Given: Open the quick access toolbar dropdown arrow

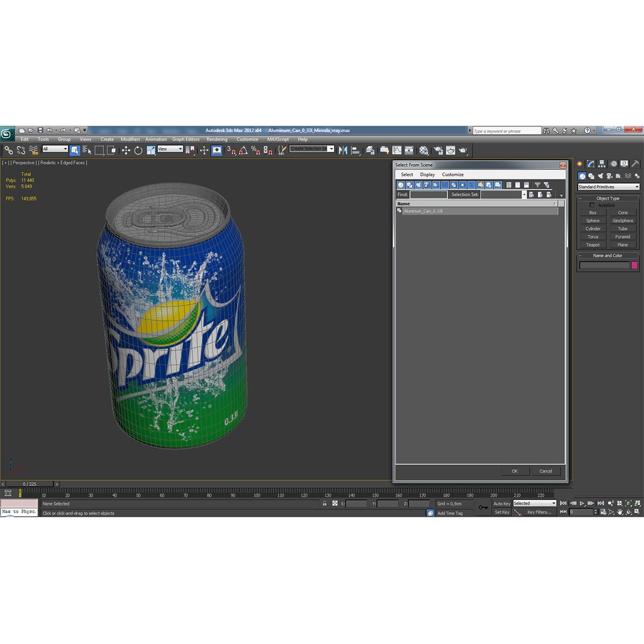Looking at the screenshot, I should point(85,130).
